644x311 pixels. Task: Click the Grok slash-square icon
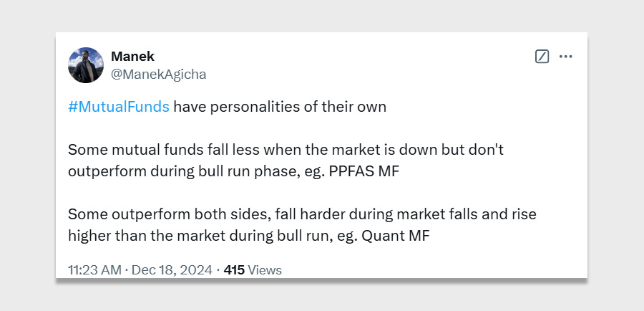(542, 57)
